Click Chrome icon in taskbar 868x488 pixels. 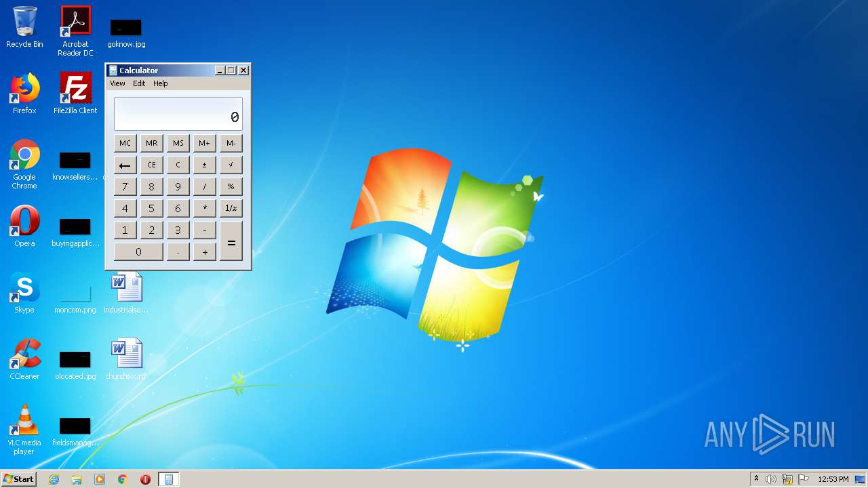(x=123, y=479)
